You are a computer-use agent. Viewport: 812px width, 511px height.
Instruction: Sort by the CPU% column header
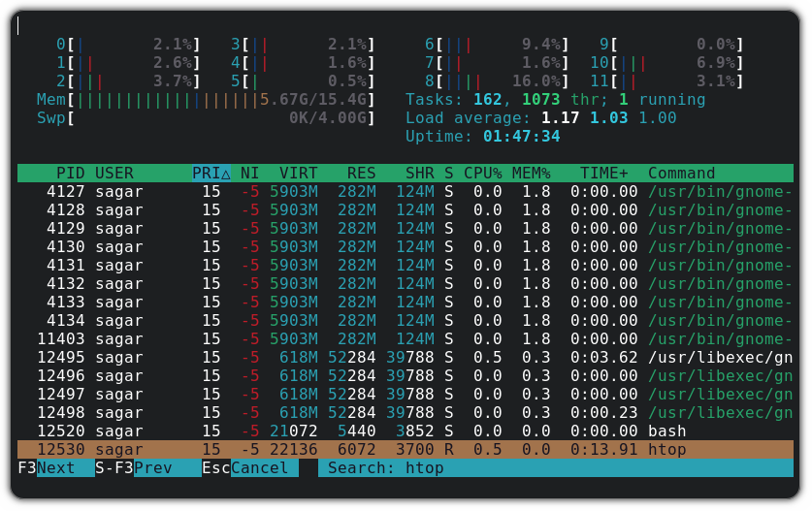[482, 174]
